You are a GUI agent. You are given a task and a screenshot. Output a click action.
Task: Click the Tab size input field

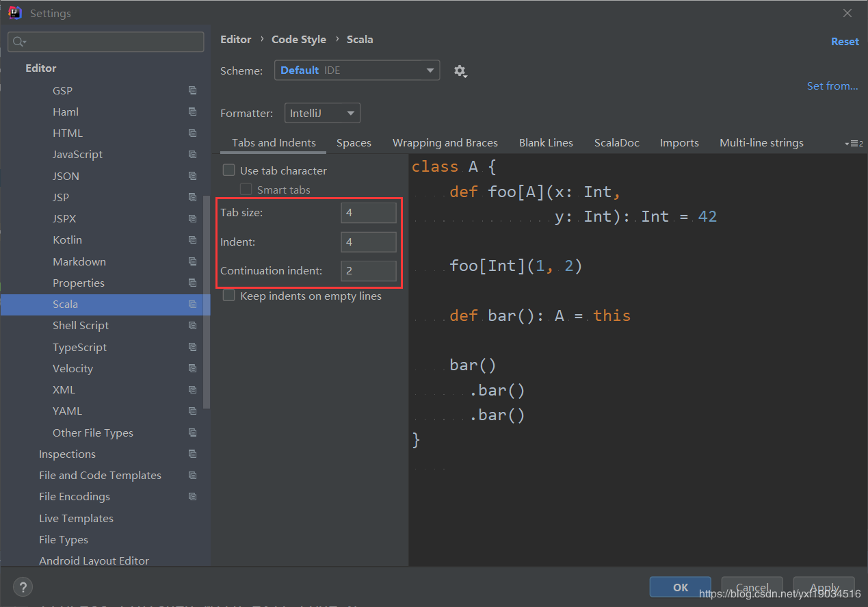pyautogui.click(x=369, y=213)
